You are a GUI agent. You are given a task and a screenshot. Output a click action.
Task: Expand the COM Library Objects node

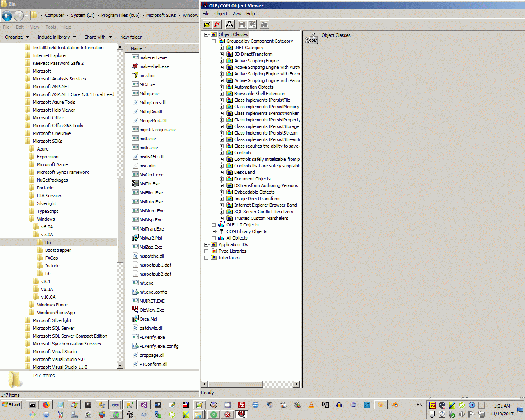click(214, 231)
